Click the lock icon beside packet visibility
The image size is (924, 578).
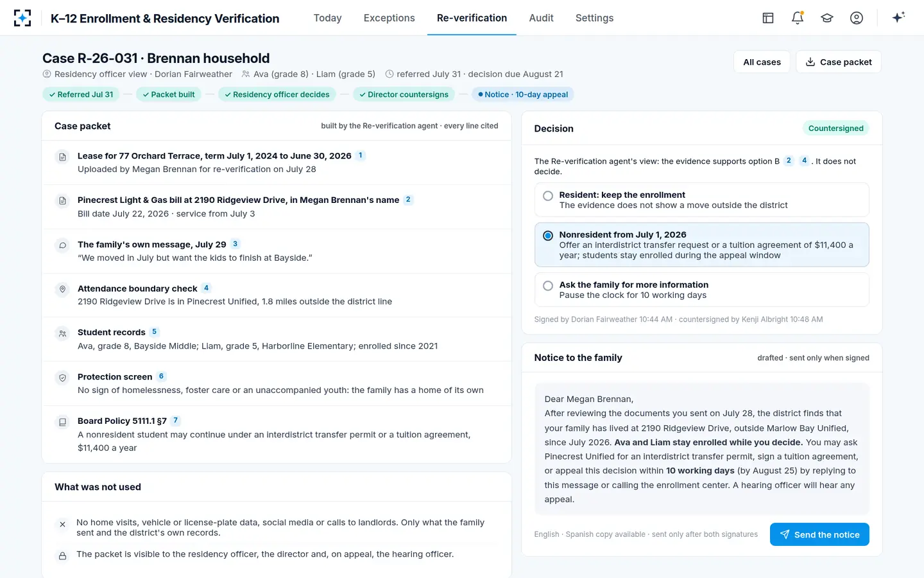[62, 556]
